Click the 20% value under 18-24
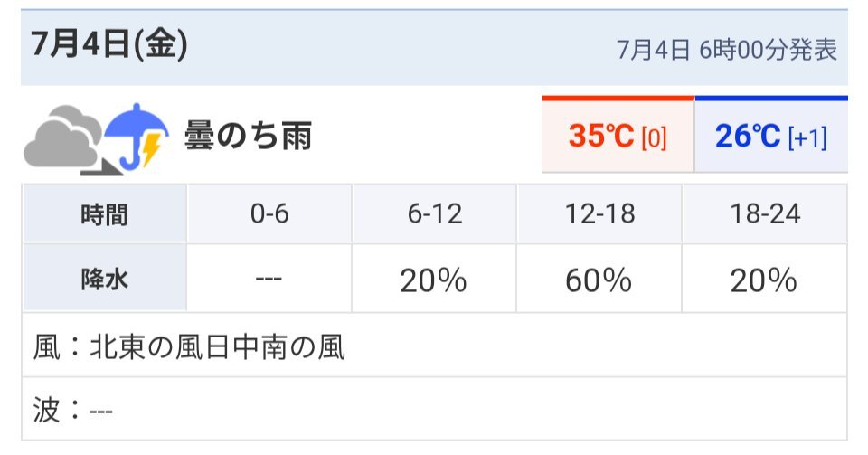 click(764, 280)
